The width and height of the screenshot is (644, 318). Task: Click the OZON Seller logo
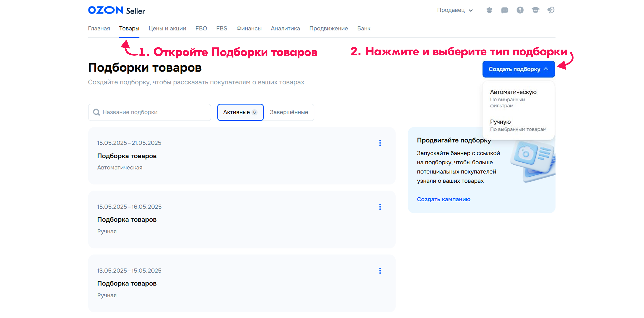pyautogui.click(x=116, y=10)
